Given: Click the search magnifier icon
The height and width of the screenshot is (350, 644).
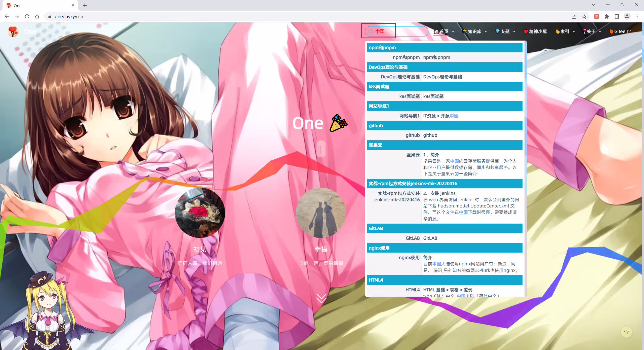Looking at the screenshot, I should coord(371,31).
